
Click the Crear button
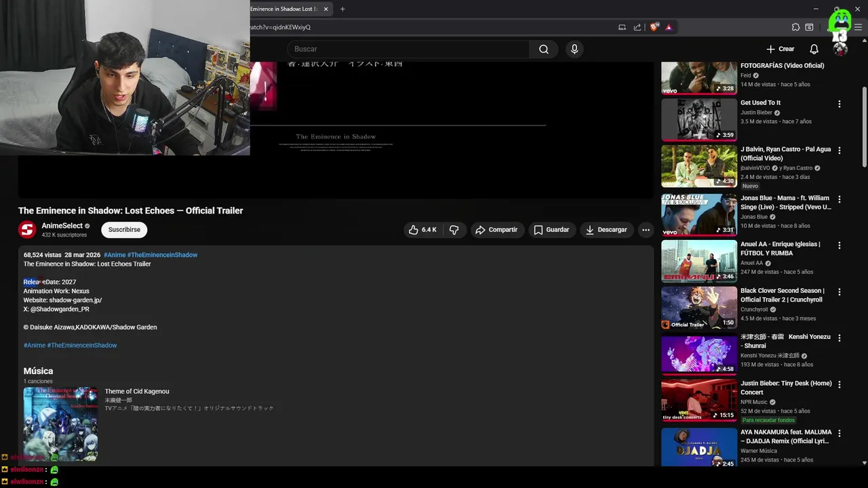tap(780, 49)
